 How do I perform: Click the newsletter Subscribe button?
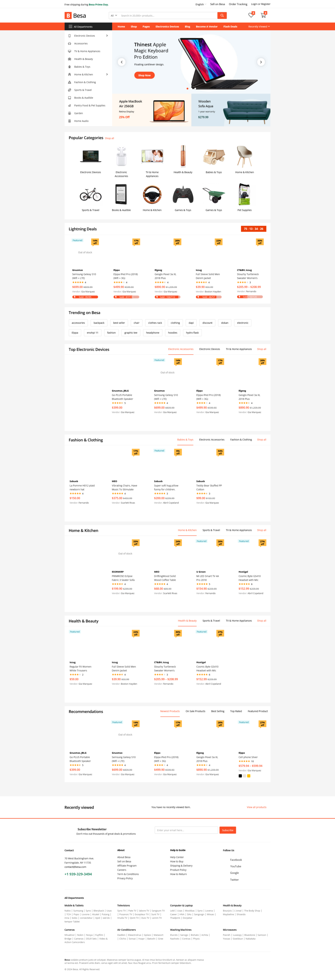click(228, 830)
